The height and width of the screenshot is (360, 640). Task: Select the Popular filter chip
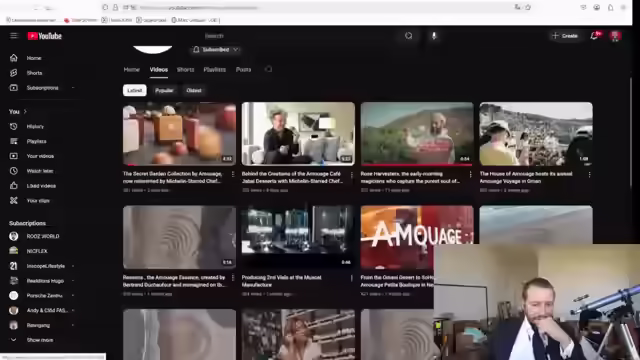point(164,90)
